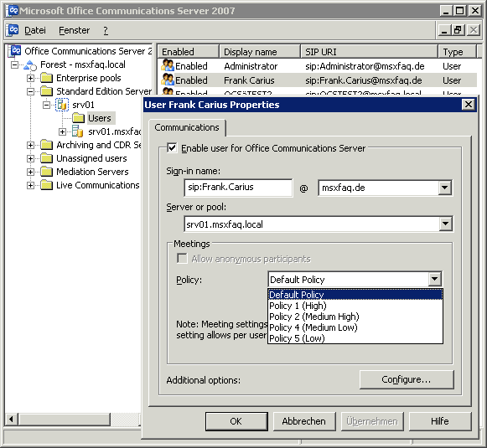
Task: Expand the Archiving and CDR node
Action: [x=30, y=145]
